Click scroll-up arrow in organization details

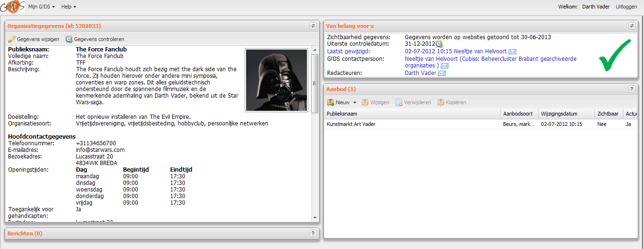[315, 49]
